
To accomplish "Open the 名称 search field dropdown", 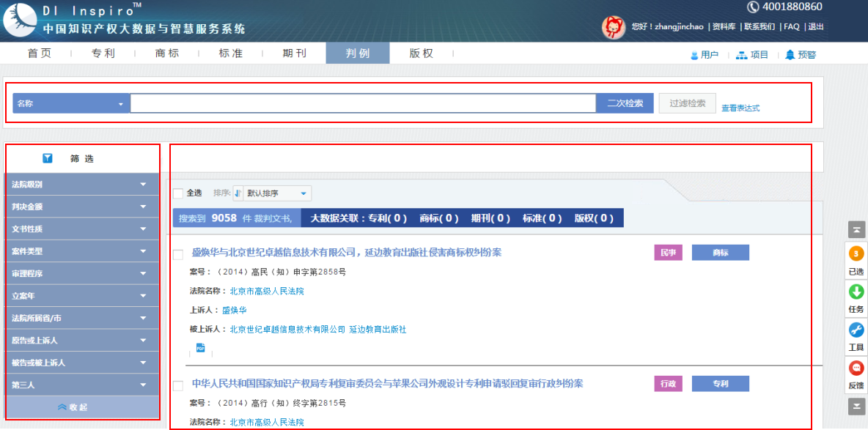I will [x=71, y=103].
